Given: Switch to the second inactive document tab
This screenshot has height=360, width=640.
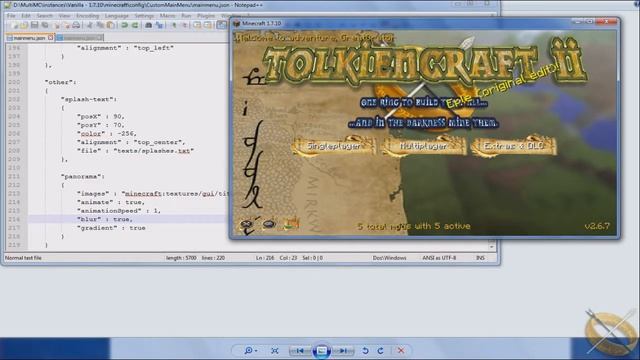Looking at the screenshot, I should [x=80, y=38].
